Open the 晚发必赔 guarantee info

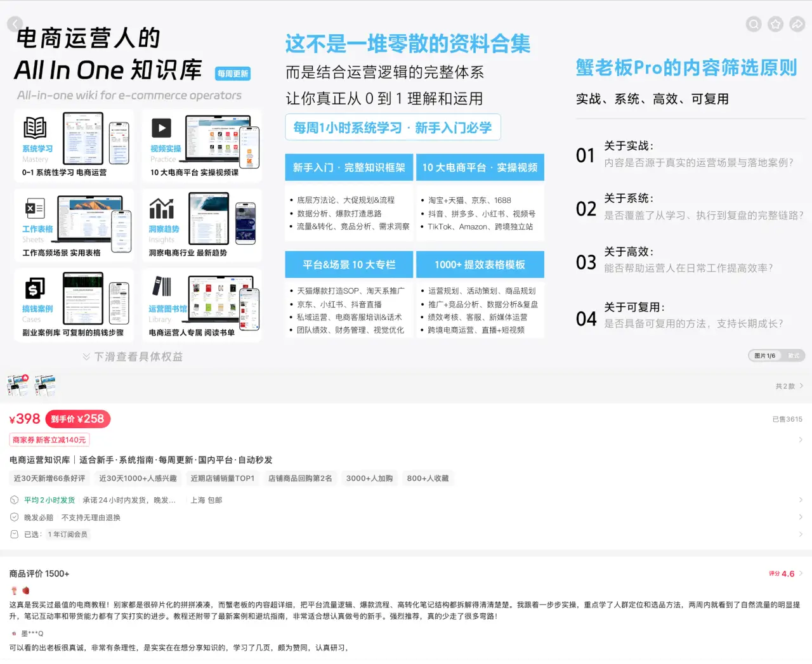tap(39, 518)
